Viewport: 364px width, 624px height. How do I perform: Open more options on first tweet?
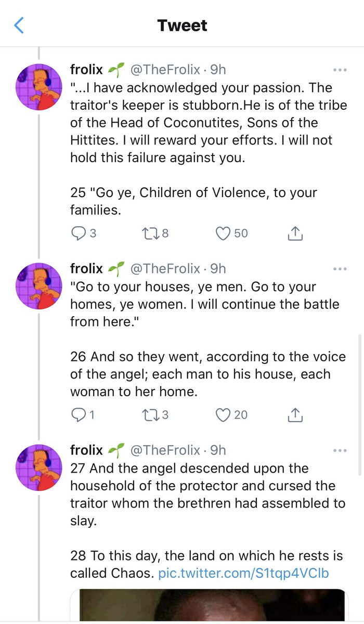pos(340,69)
